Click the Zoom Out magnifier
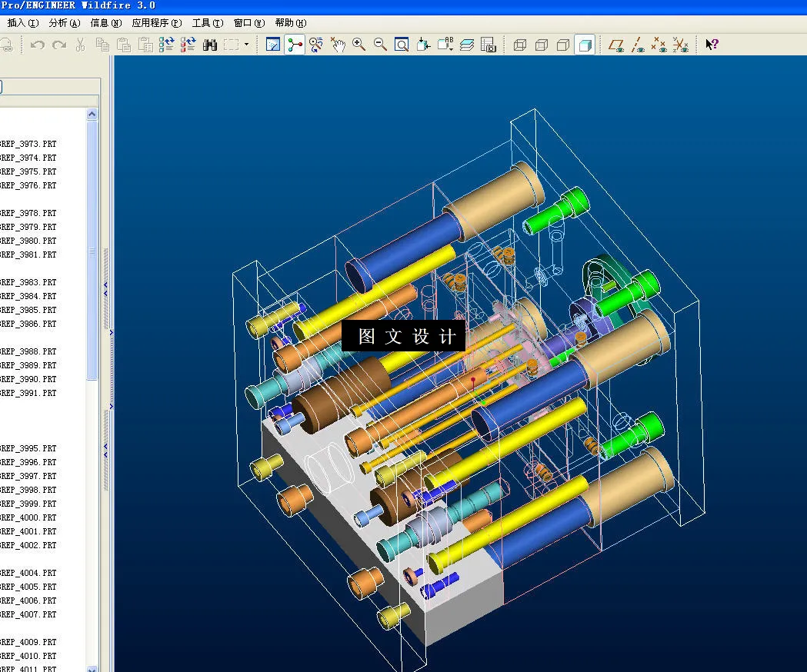Screen dimensions: 807x672 pyautogui.click(x=380, y=45)
